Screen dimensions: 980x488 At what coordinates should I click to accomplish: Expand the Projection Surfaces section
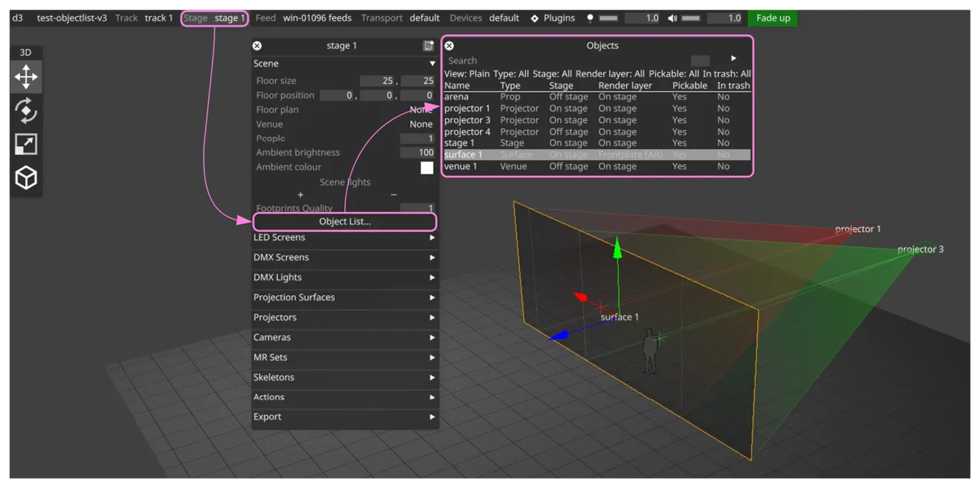pyautogui.click(x=345, y=297)
